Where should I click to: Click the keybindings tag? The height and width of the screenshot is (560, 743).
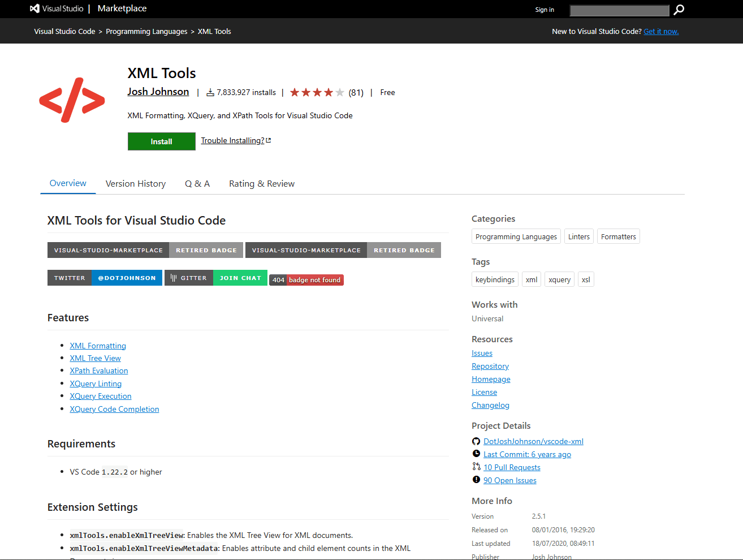495,279
